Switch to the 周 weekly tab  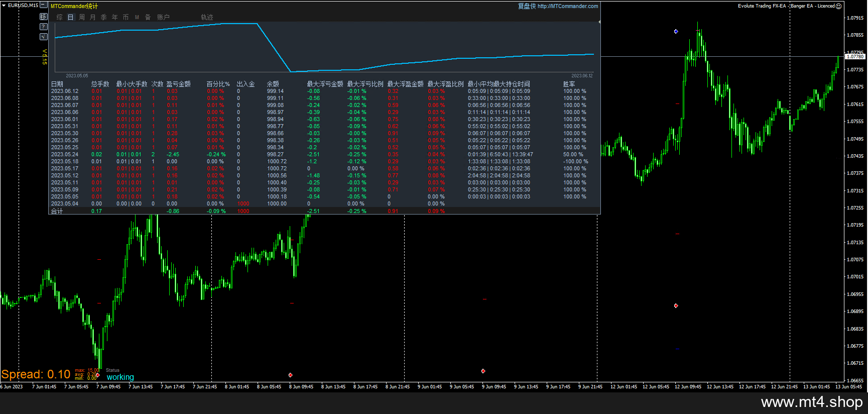point(82,17)
